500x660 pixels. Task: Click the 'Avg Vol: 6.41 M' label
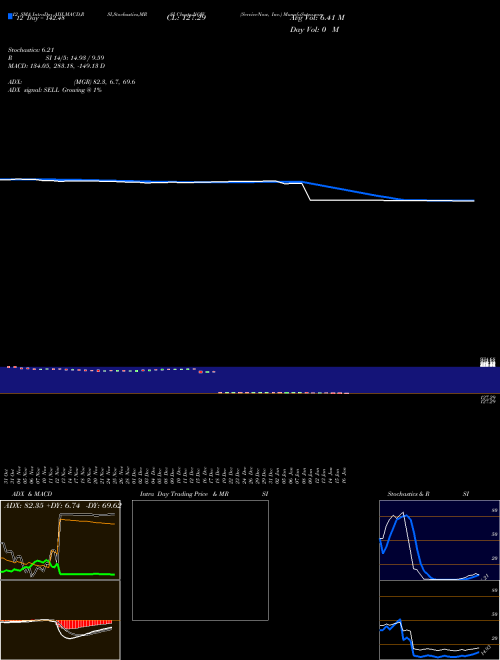point(317,18)
